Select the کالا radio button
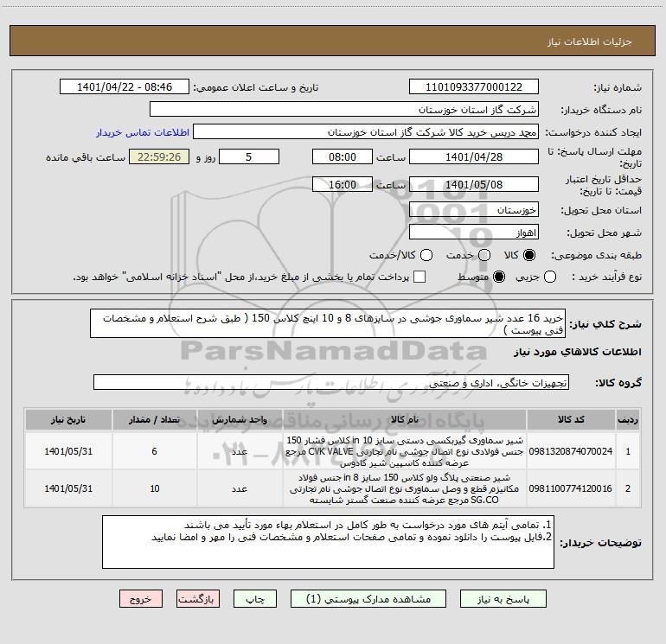 529,255
